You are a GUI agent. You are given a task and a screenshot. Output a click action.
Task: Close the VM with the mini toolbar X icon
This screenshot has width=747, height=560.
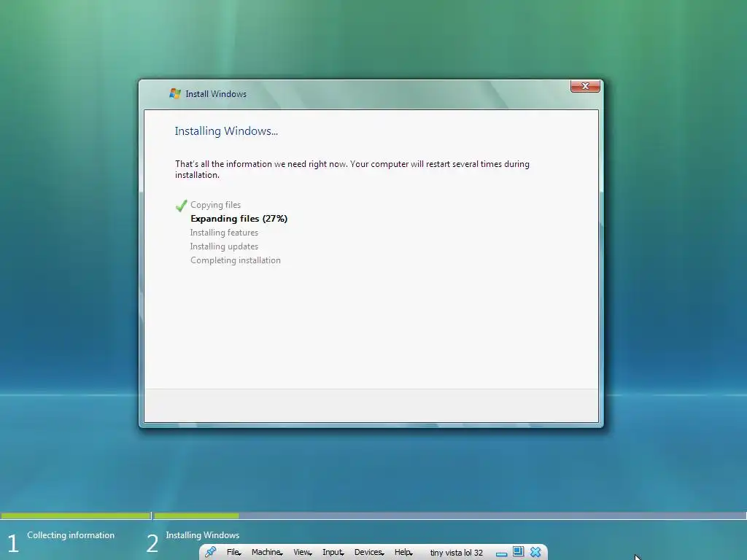(535, 552)
